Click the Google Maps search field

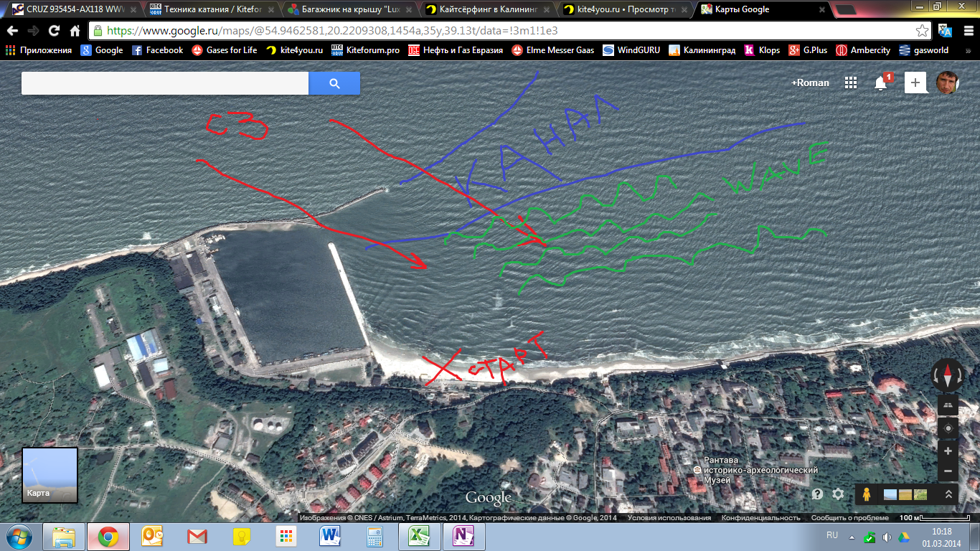tap(165, 83)
